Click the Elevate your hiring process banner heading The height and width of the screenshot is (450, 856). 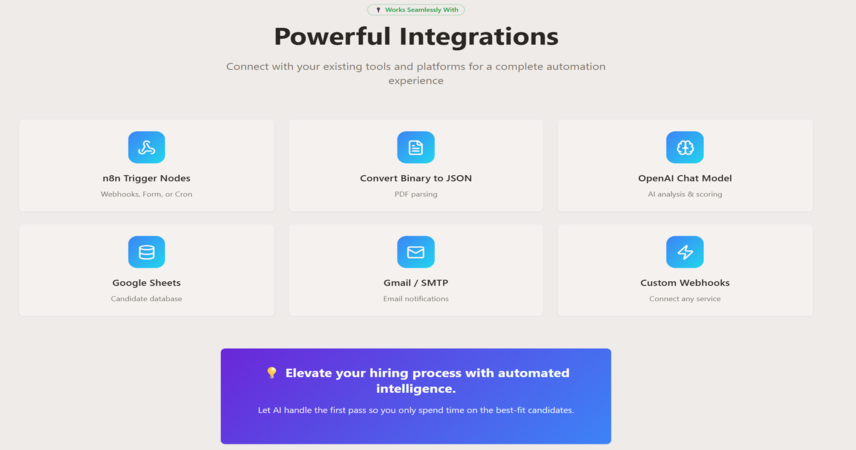[427, 381]
